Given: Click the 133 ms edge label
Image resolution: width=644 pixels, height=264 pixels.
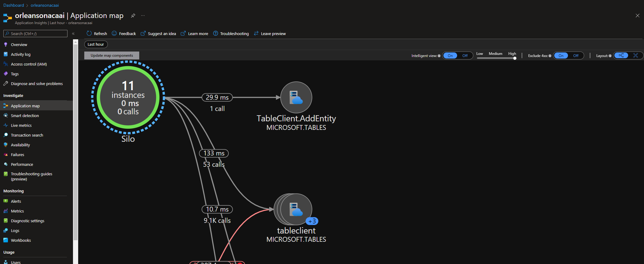Looking at the screenshot, I should tap(214, 153).
